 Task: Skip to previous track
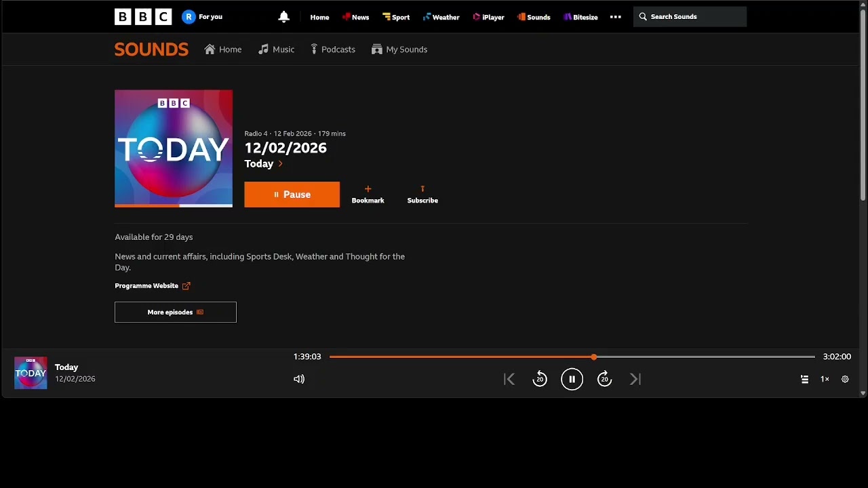pos(509,380)
